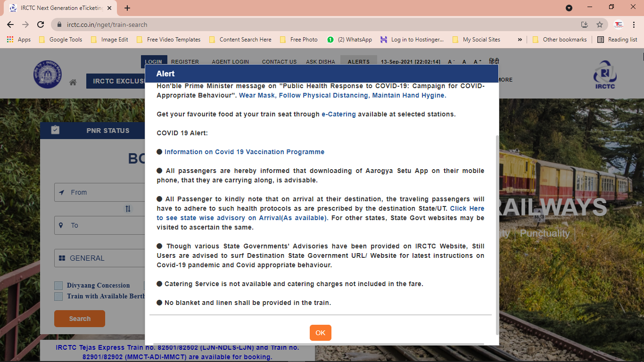Image resolution: width=644 pixels, height=362 pixels.
Task: Click the home icon on IRCTC header
Action: [73, 82]
